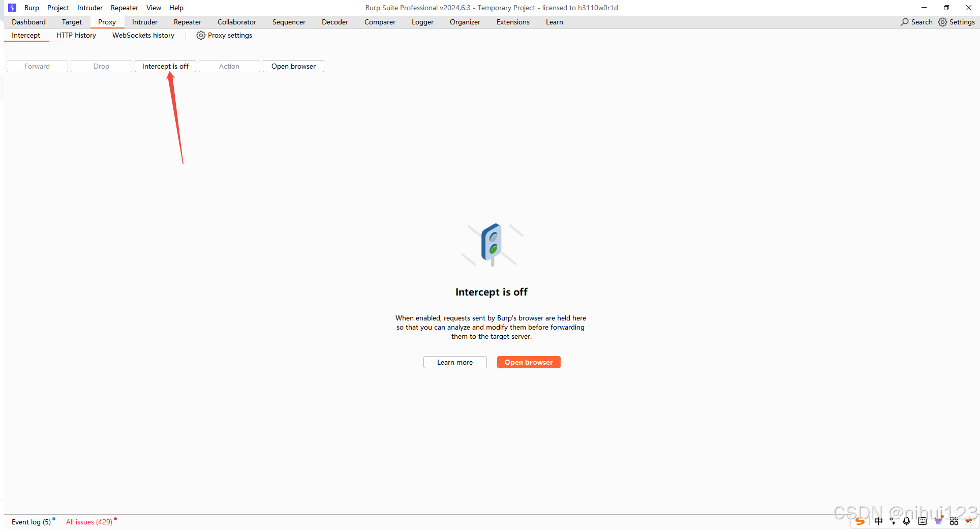Image resolution: width=980 pixels, height=529 pixels.
Task: Open the Help menu
Action: coord(176,8)
